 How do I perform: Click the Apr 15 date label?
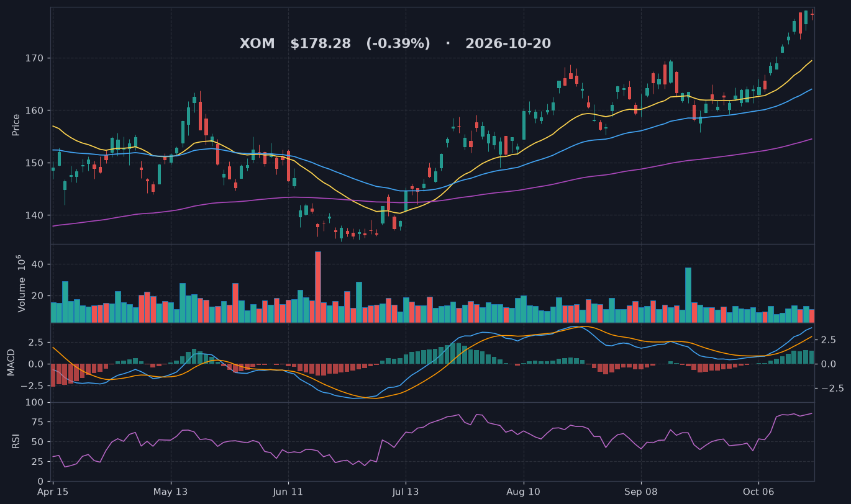[53, 490]
